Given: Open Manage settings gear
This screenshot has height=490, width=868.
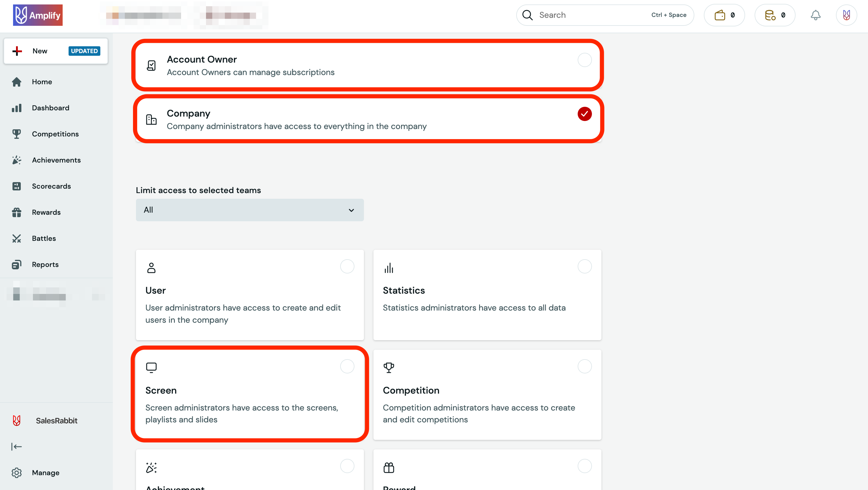Looking at the screenshot, I should pos(17,472).
